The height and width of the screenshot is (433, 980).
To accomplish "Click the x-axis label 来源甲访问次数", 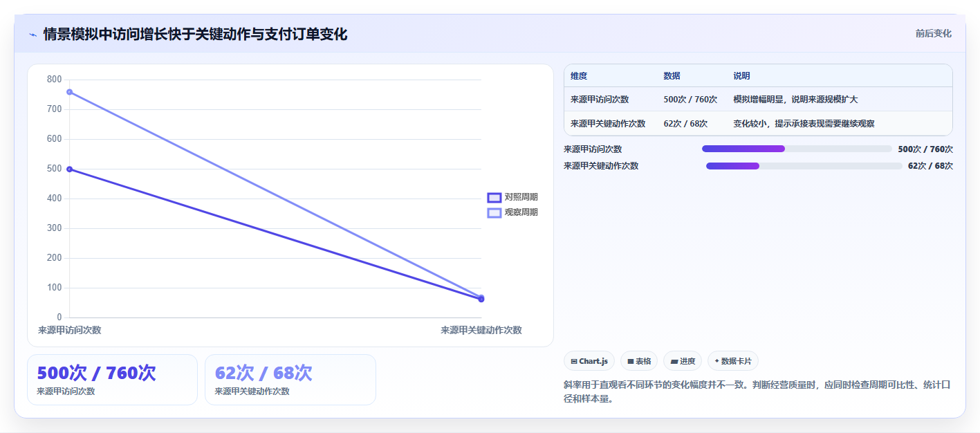I will click(69, 331).
